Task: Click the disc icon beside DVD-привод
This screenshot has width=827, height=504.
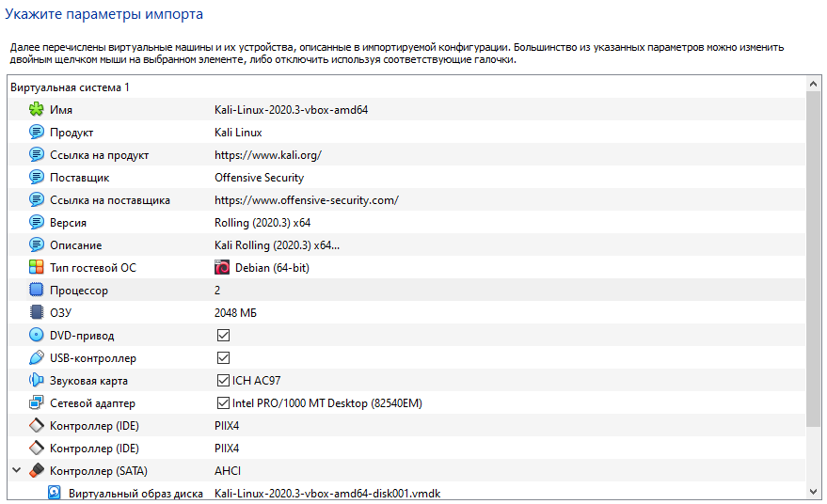Action: 37,336
